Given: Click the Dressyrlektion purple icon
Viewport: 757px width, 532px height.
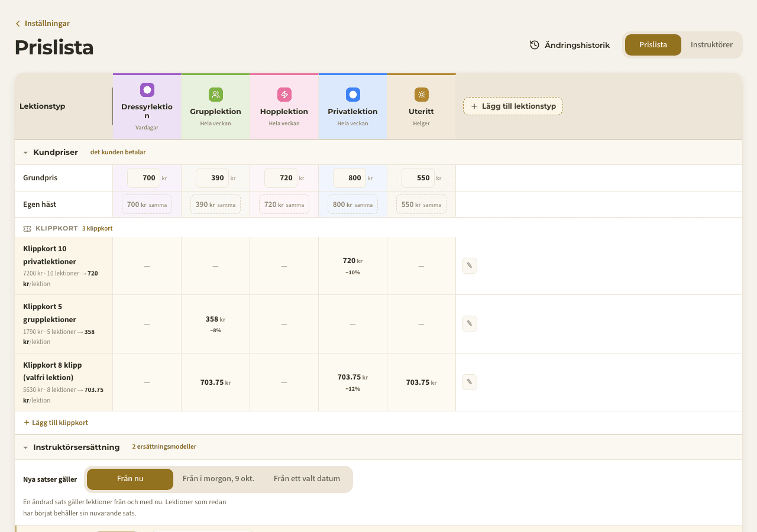Looking at the screenshot, I should click(147, 90).
